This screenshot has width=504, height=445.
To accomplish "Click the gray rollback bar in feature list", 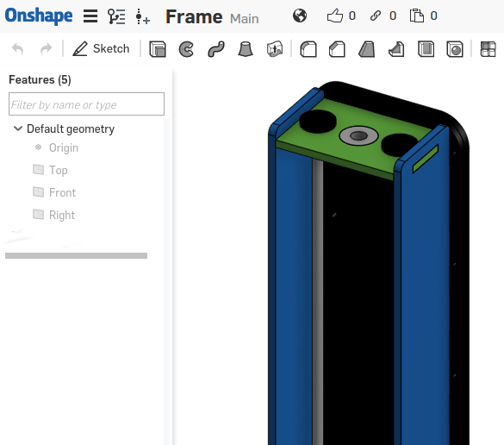I will (76, 255).
